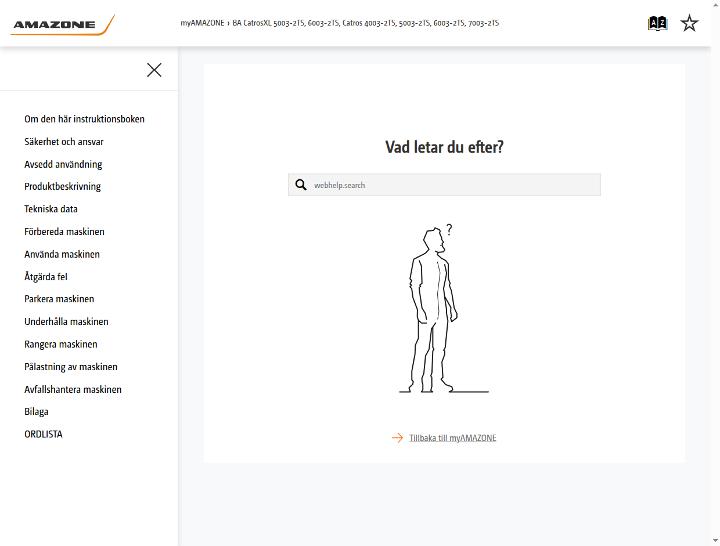This screenshot has width=720, height=546.
Task: Follow the Tillbaka till myAMAZONE link
Action: pyautogui.click(x=452, y=438)
